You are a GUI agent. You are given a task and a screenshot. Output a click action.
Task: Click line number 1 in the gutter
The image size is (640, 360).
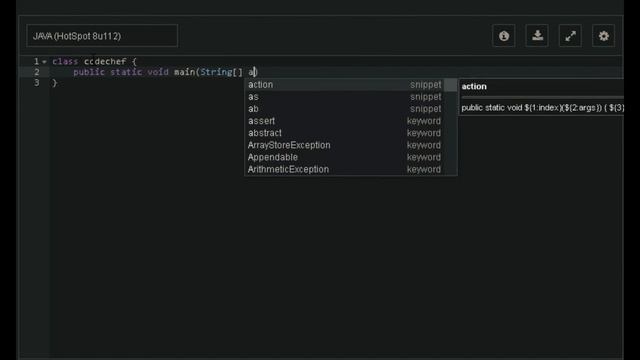click(36, 61)
